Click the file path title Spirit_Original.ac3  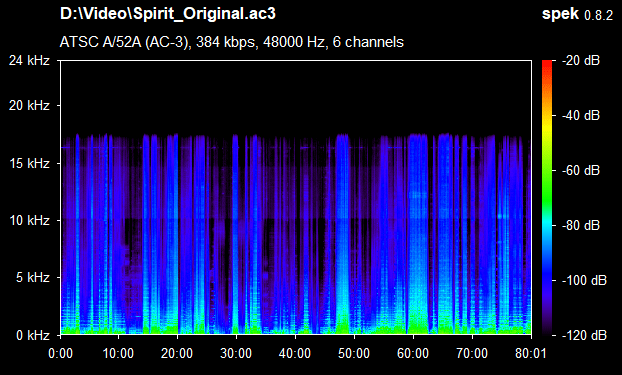pos(167,14)
